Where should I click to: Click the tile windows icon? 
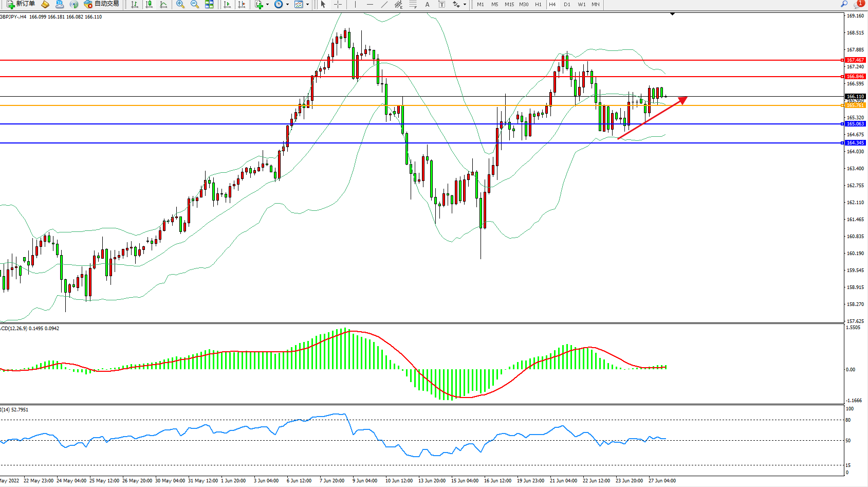(209, 4)
